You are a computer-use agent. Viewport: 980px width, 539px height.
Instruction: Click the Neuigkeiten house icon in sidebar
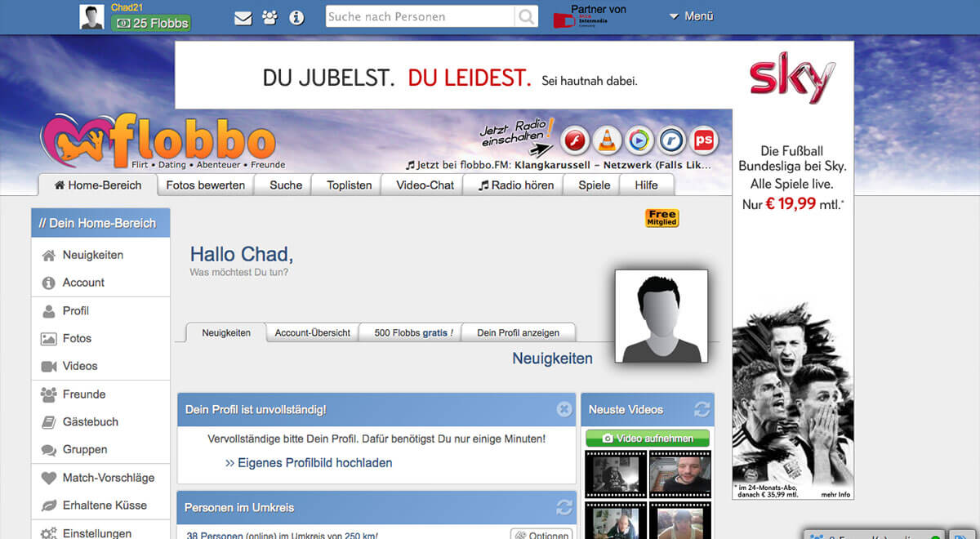click(48, 256)
